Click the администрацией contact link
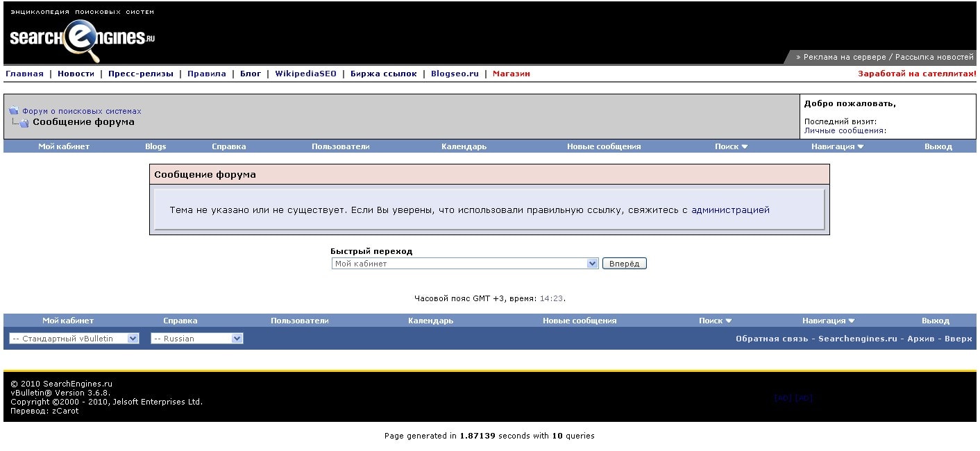Screen dimensions: 980x451 click(730, 210)
